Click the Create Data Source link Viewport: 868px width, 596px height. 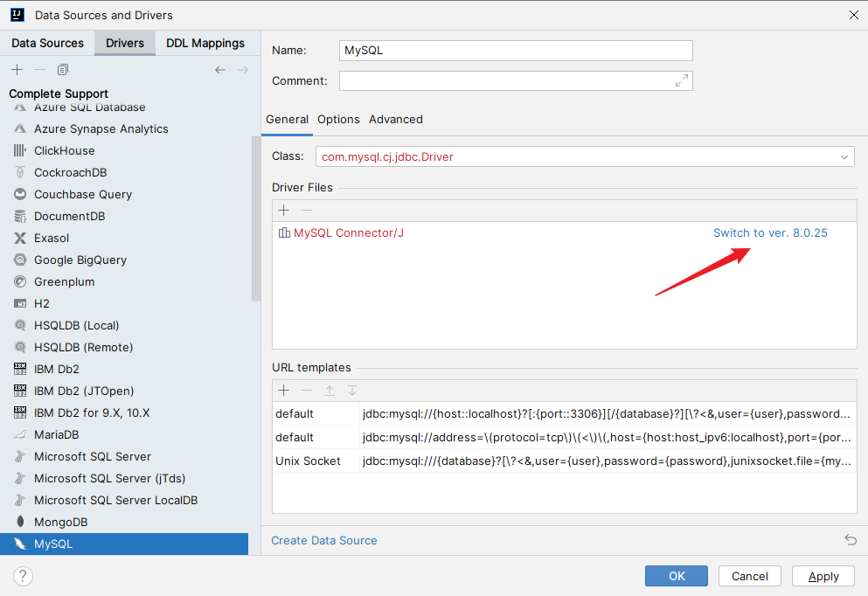coord(324,540)
